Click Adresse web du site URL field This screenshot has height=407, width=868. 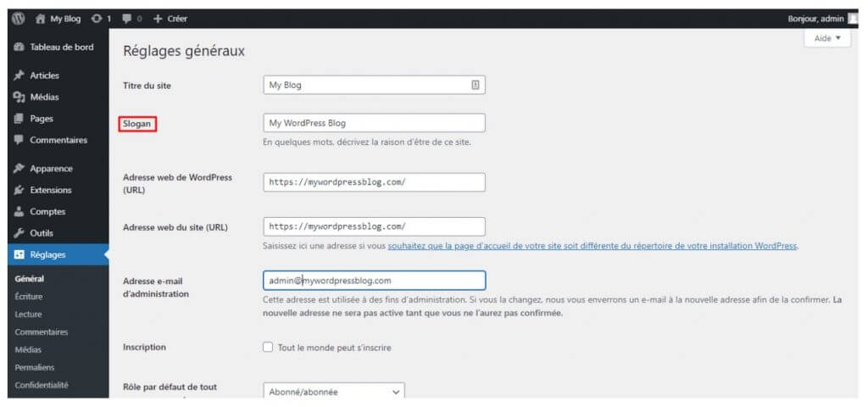[x=374, y=226]
